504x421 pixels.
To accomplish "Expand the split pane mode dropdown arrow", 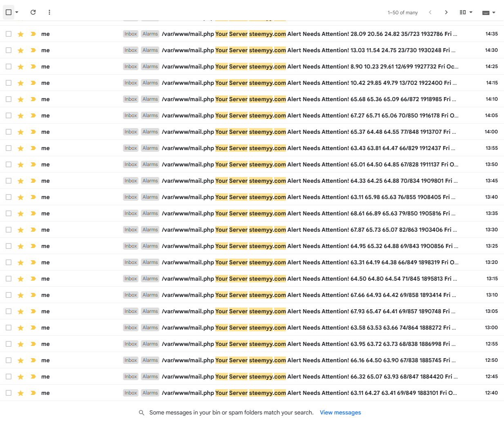I will (471, 12).
